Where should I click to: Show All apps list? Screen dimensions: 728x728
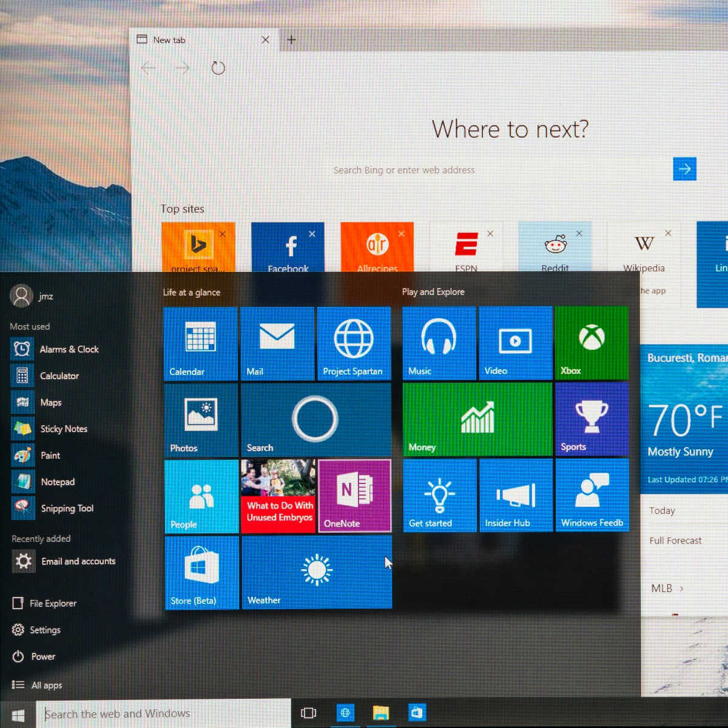tap(38, 685)
